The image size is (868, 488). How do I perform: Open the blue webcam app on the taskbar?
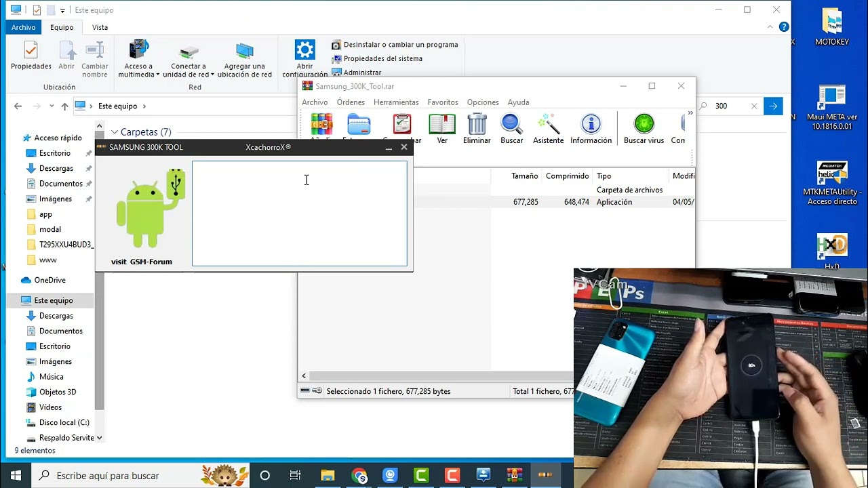[x=390, y=475]
